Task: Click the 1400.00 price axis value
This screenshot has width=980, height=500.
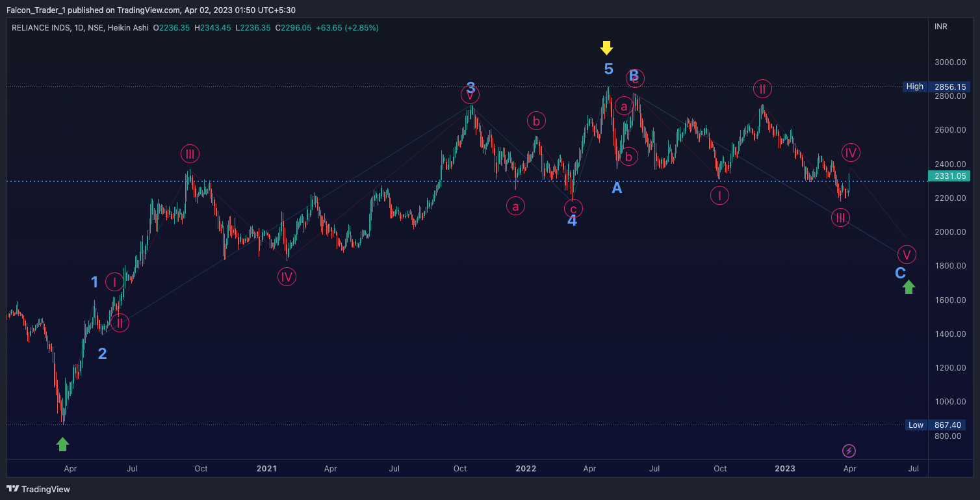Action: 949,334
